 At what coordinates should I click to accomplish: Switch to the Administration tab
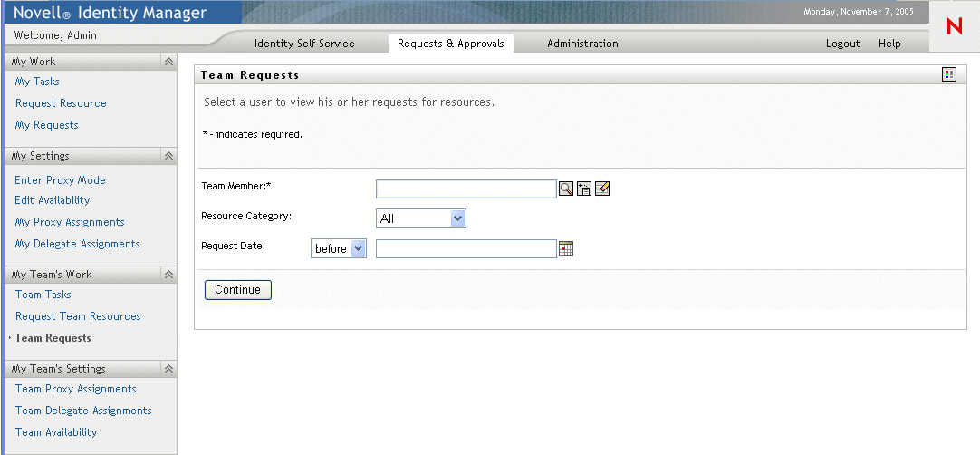[582, 44]
